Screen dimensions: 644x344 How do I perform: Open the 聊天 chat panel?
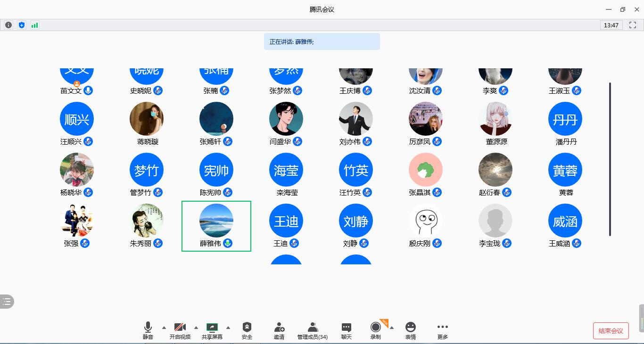[347, 328]
